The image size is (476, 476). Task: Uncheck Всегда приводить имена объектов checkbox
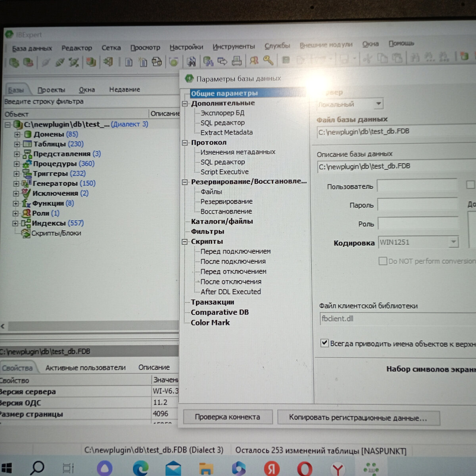pos(324,343)
